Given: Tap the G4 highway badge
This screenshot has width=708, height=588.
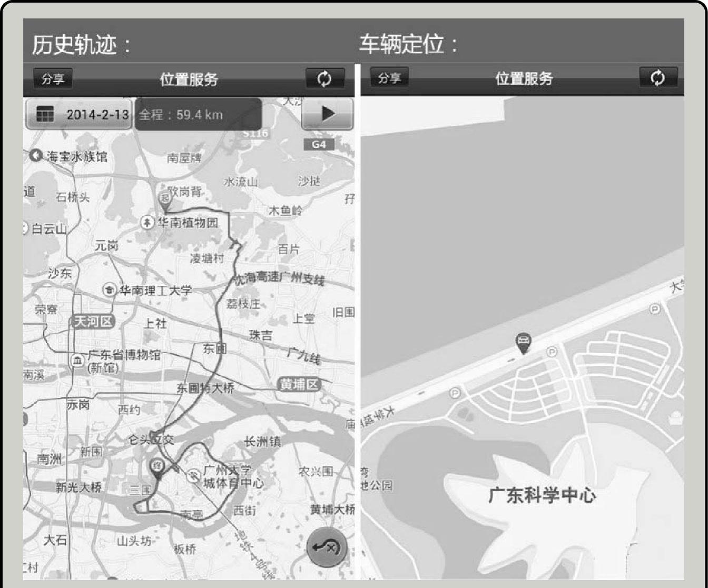Looking at the screenshot, I should tap(319, 144).
